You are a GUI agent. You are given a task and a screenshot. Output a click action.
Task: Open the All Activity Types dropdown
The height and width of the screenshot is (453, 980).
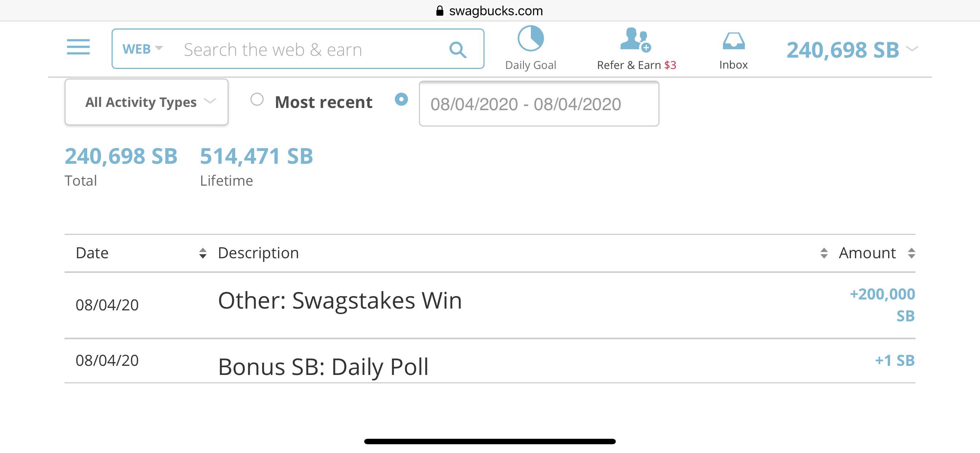coord(146,102)
